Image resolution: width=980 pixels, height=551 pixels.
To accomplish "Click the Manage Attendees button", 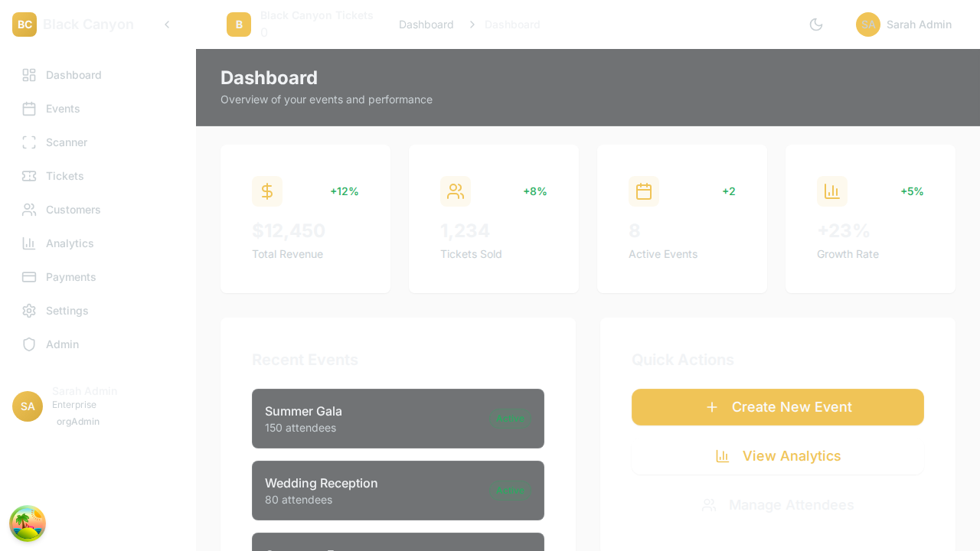I will pyautogui.click(x=777, y=505).
